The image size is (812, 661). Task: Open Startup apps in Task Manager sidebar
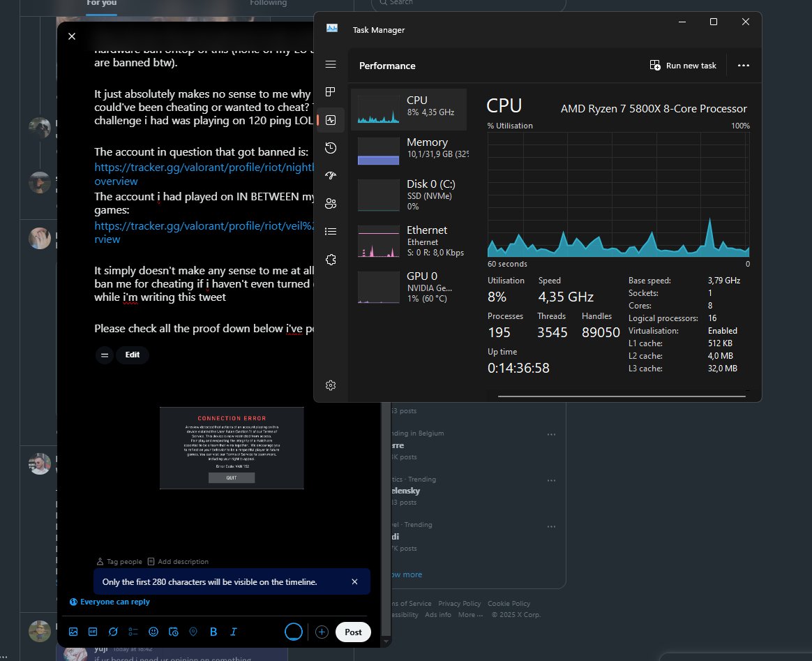[x=331, y=176]
